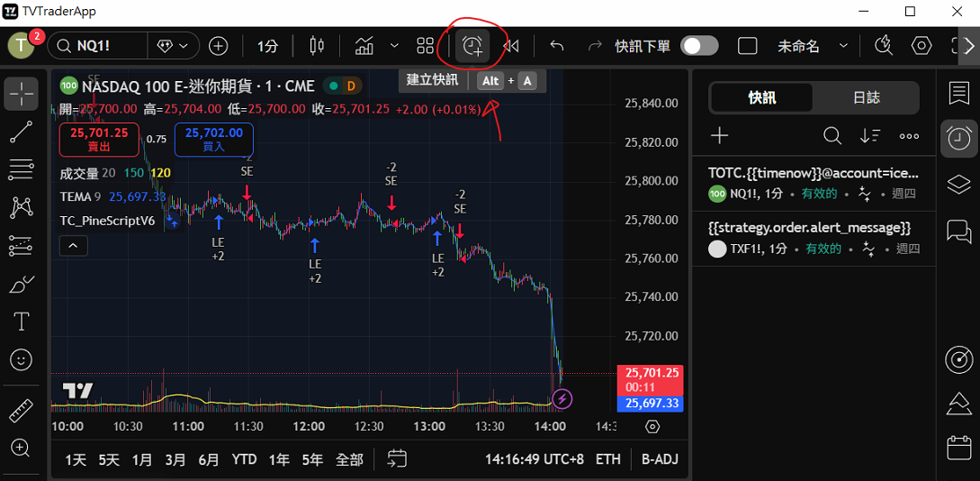Open the measure ruler tool
Screen dimensions: 980x481
(22, 411)
